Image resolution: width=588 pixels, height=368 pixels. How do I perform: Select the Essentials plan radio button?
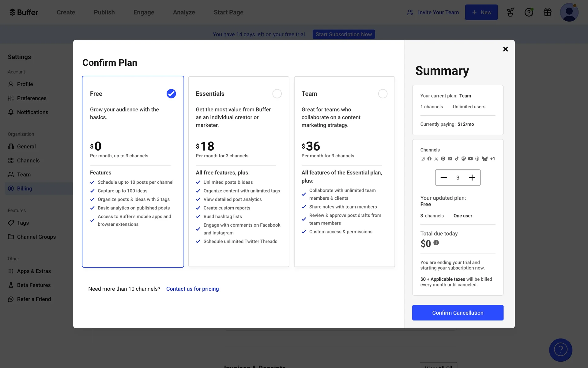pos(277,94)
